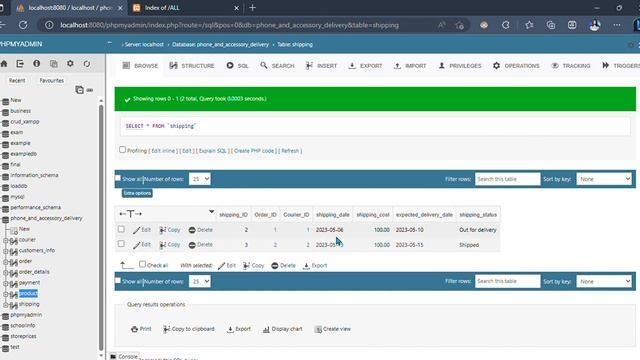This screenshot has width=640, height=360.
Task: Open the Insert tab
Action: point(322,65)
